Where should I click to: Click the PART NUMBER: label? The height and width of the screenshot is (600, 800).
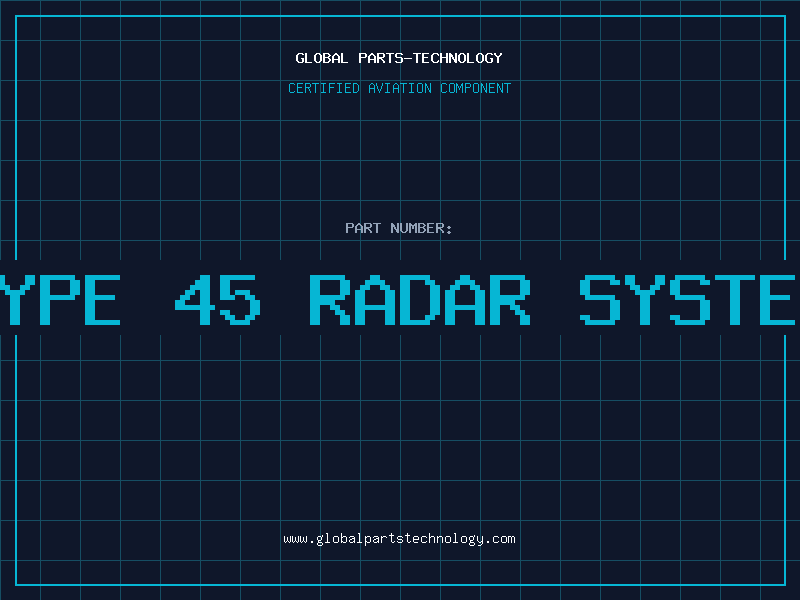pyautogui.click(x=398, y=228)
